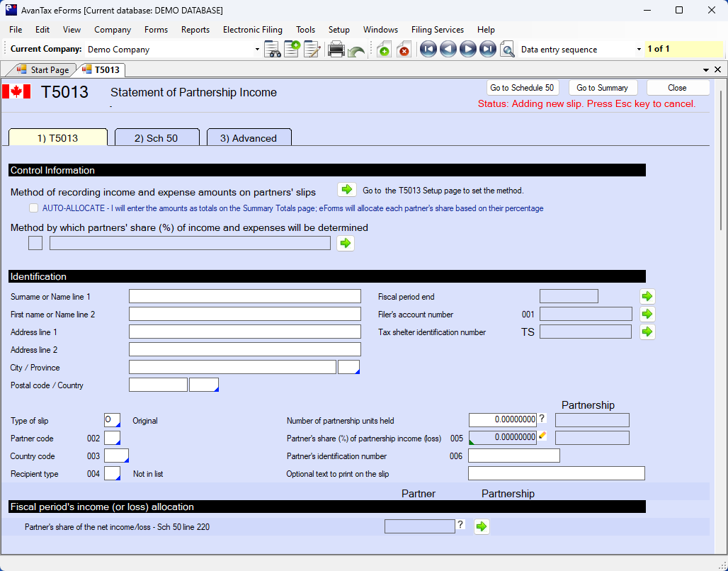Click the add new company icon

click(x=292, y=50)
